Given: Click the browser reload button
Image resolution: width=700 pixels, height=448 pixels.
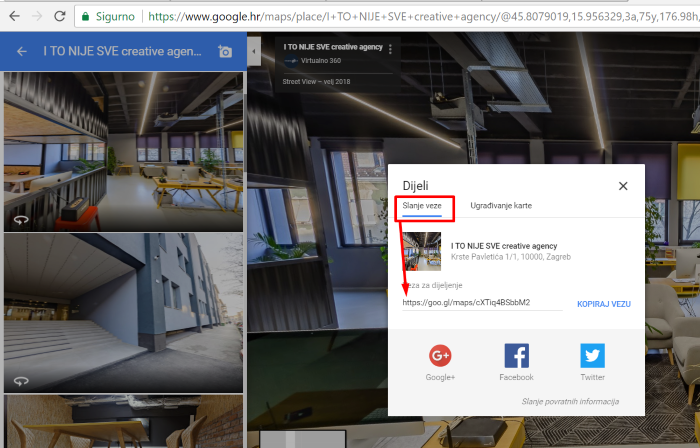Looking at the screenshot, I should [x=60, y=16].
